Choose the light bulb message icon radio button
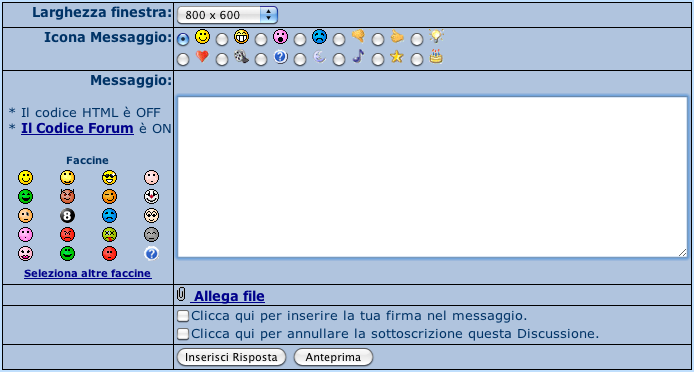Image resolution: width=694 pixels, height=372 pixels. pos(416,39)
